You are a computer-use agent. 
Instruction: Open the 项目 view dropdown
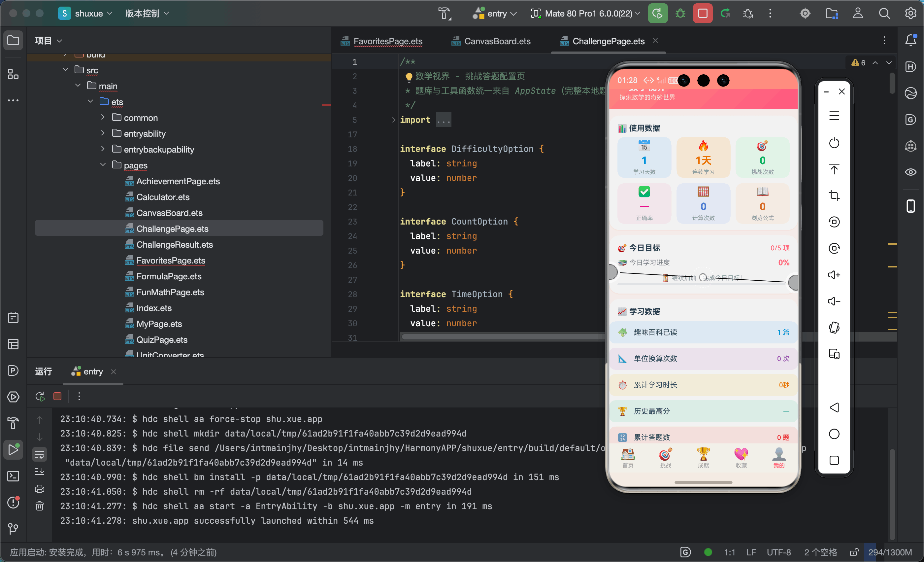click(49, 40)
